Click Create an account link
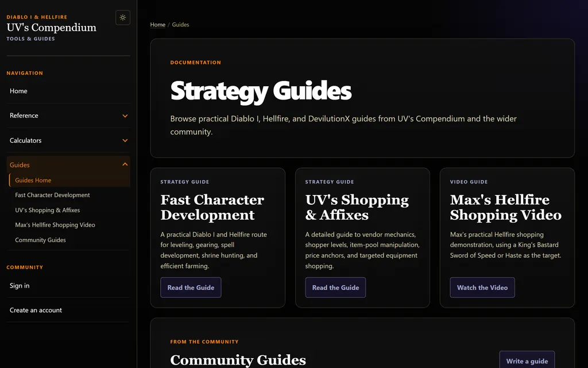The image size is (588, 368). 68,310
